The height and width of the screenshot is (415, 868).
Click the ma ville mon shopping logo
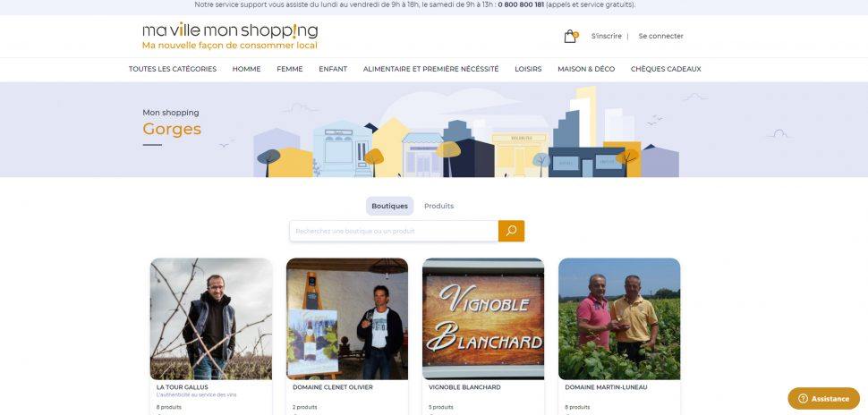tap(230, 36)
